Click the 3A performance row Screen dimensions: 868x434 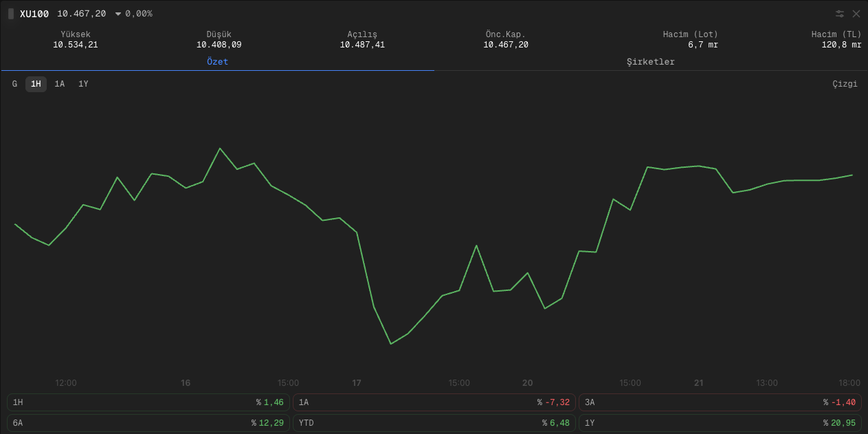point(720,402)
